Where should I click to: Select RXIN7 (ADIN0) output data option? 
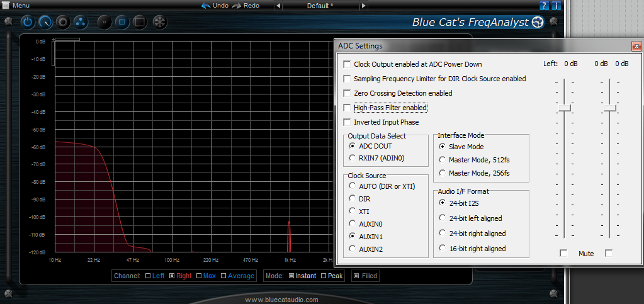(x=352, y=158)
